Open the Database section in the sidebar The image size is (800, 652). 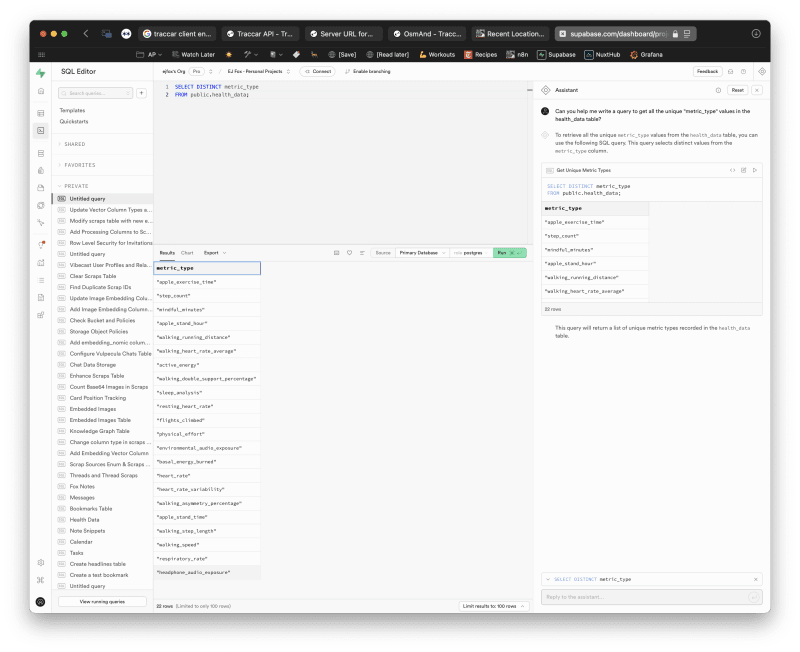click(x=41, y=152)
